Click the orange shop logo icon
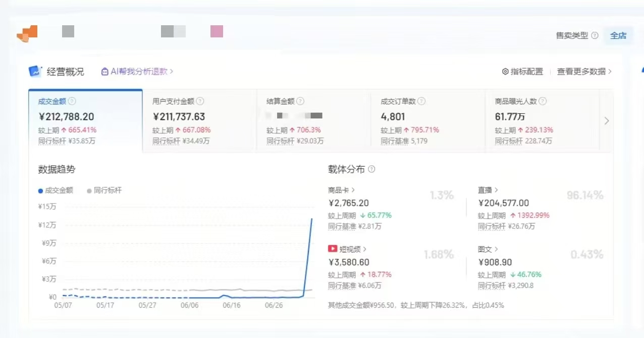Viewport: 644px width, 338px height. tap(27, 33)
